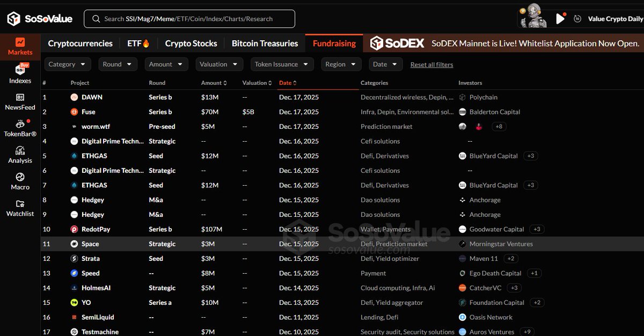Click the Fuse project icon
The height and width of the screenshot is (336, 644).
point(74,112)
